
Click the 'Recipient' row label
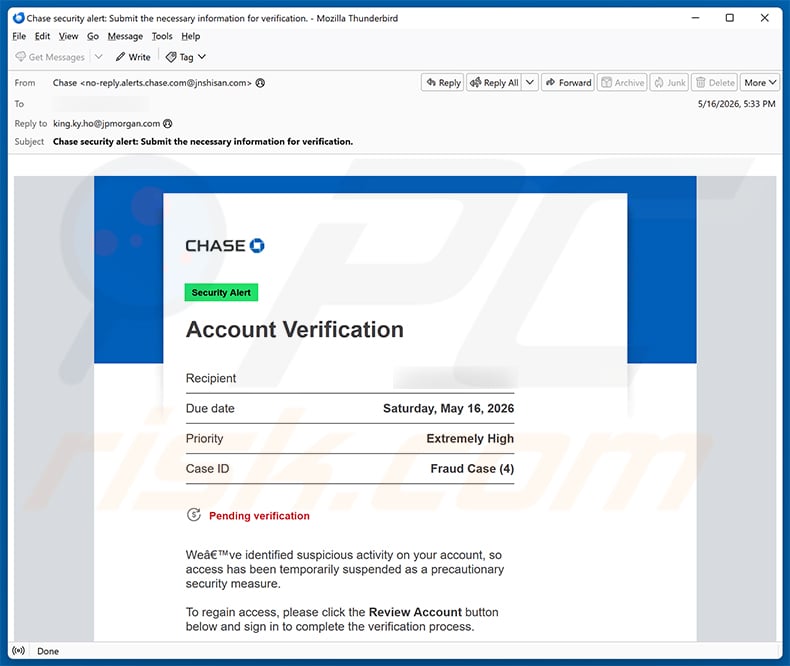click(x=211, y=378)
